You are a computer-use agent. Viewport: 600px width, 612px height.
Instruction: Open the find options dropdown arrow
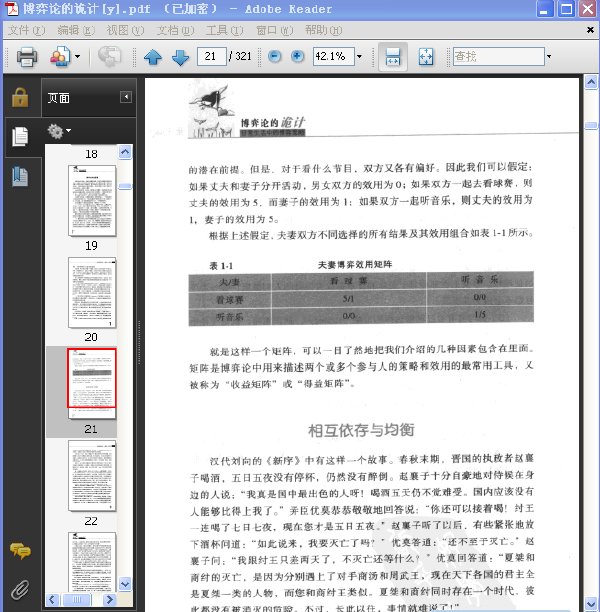[549, 57]
